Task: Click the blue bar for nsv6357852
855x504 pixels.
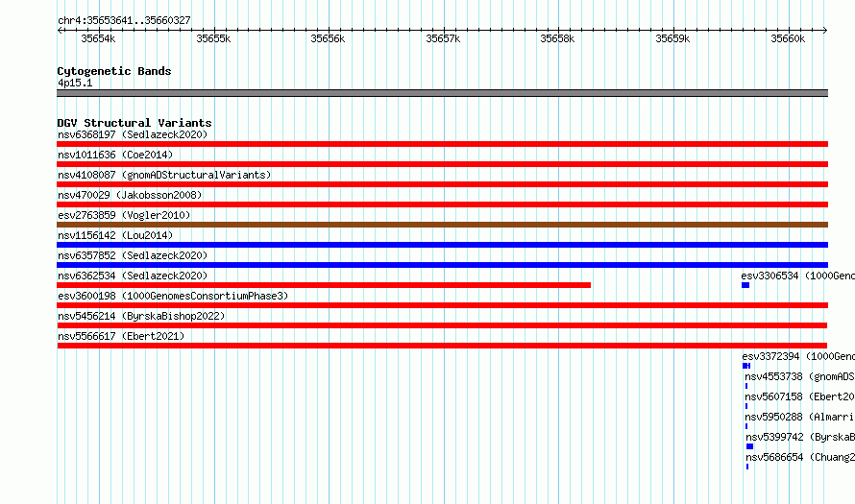Action: (x=442, y=265)
